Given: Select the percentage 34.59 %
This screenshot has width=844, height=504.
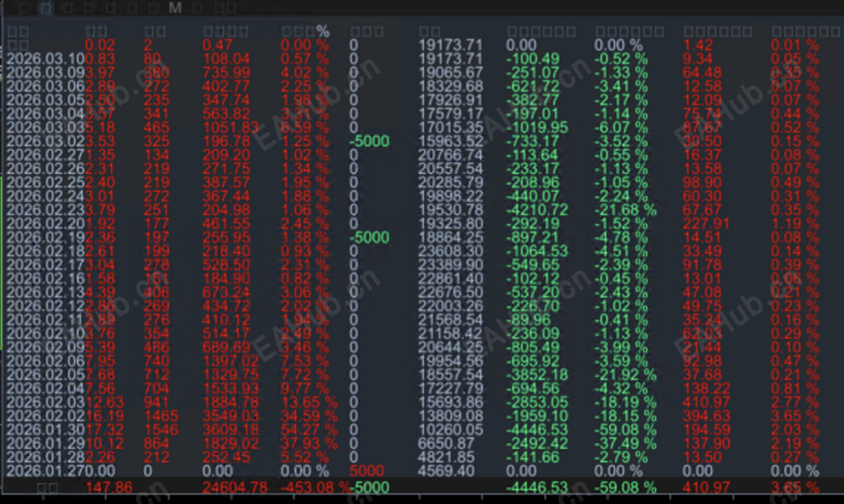Looking at the screenshot, I should [x=309, y=416].
